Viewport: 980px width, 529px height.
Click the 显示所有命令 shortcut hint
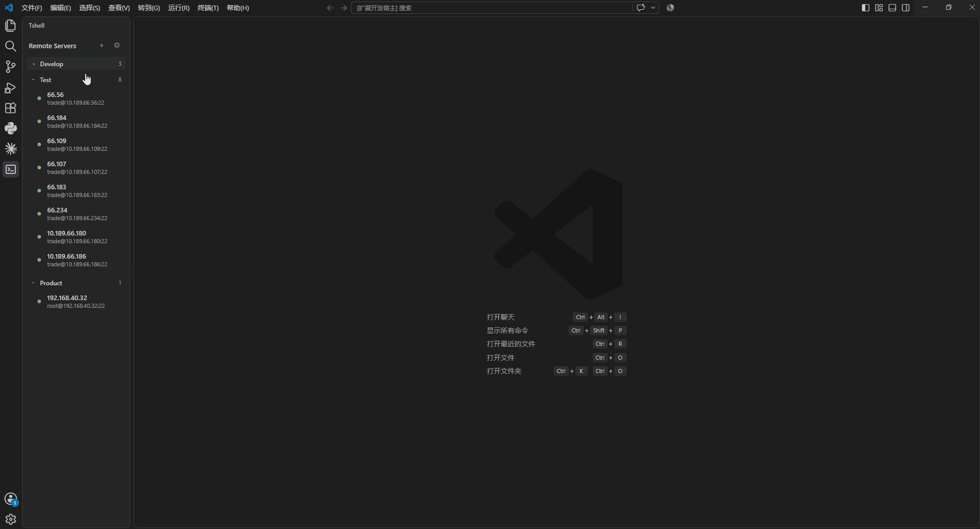pos(556,330)
